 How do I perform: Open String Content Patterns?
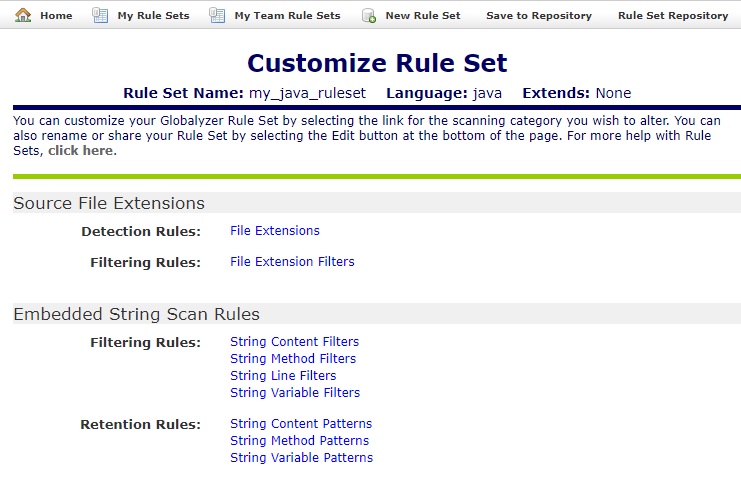[301, 424]
